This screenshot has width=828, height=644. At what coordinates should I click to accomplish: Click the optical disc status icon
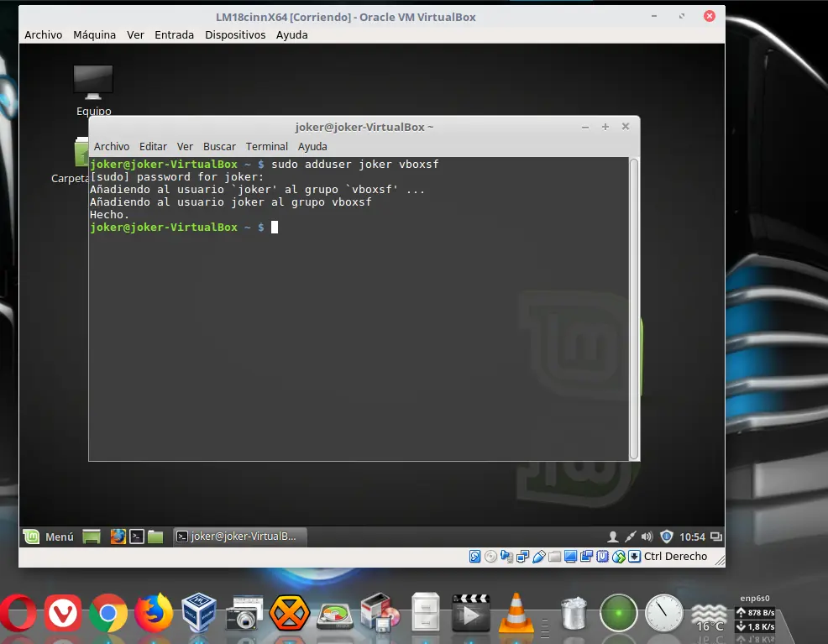pyautogui.click(x=490, y=556)
